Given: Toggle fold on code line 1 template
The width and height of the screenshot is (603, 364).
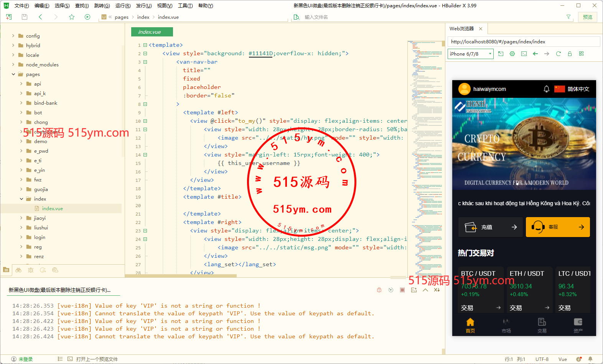Looking at the screenshot, I should click(x=145, y=45).
